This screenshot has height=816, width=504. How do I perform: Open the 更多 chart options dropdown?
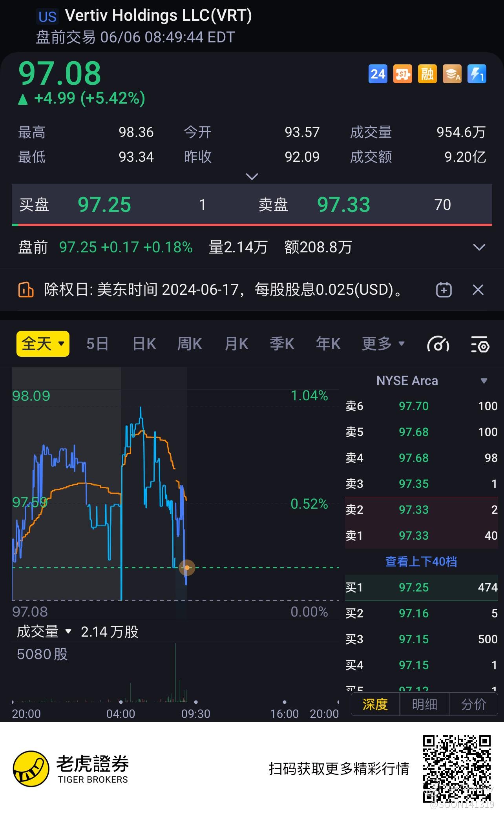click(x=383, y=344)
